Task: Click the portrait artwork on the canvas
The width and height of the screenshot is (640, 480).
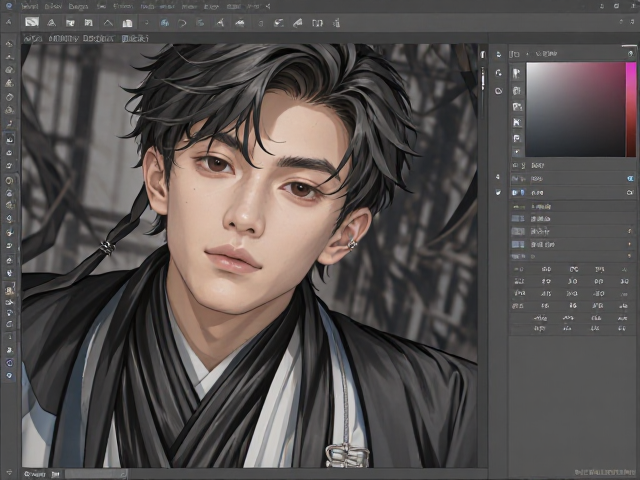Action: click(x=249, y=256)
